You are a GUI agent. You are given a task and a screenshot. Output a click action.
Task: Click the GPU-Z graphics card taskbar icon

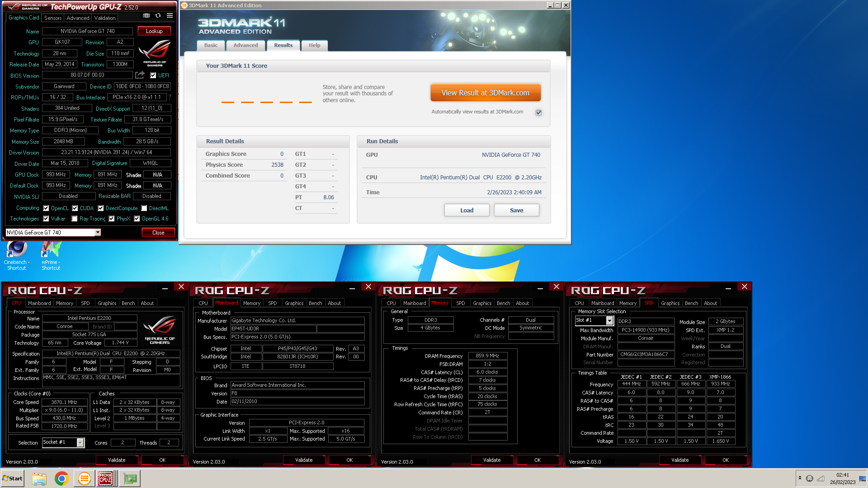pos(130,479)
